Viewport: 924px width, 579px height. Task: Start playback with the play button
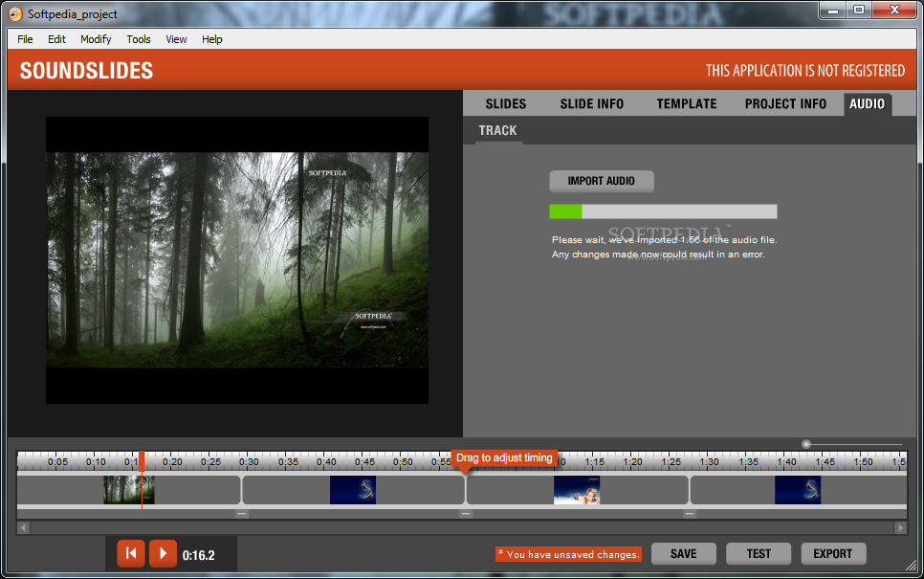point(163,554)
